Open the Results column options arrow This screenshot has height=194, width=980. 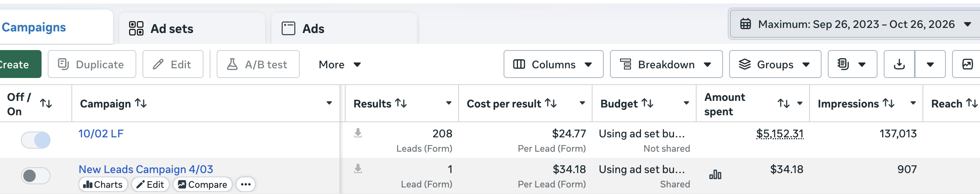pos(448,103)
